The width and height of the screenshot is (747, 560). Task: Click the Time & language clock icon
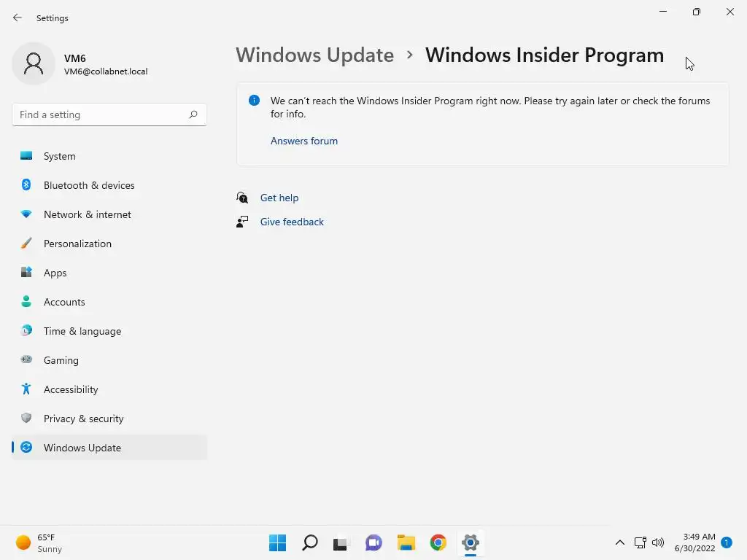point(26,330)
